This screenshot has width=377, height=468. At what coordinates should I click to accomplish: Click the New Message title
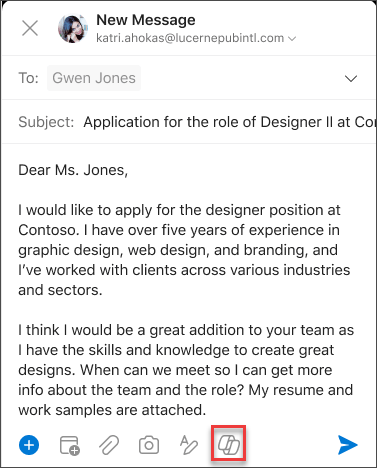click(146, 20)
